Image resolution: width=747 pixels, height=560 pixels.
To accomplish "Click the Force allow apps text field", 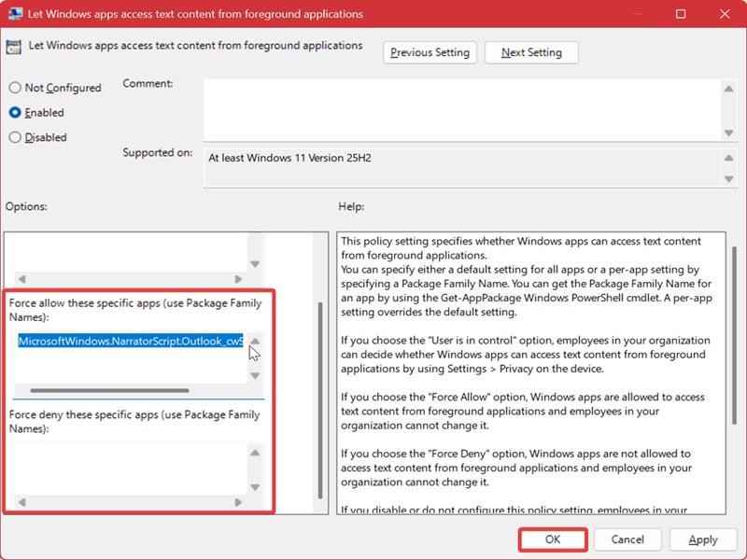I will [131, 357].
